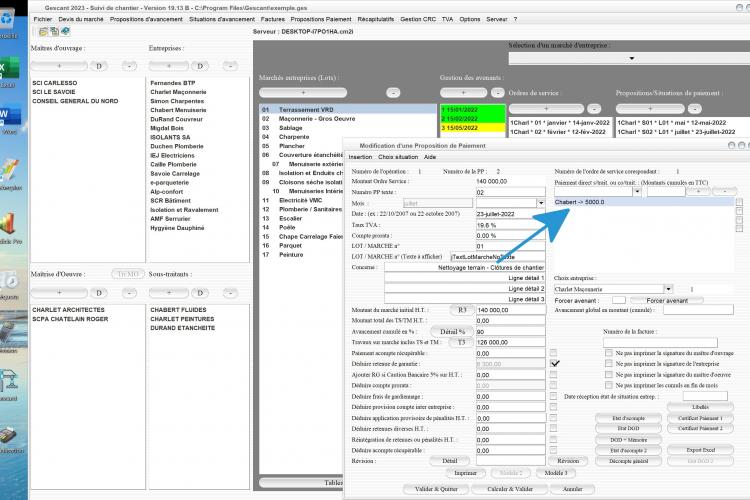This screenshot has width=750, height=500.
Task: Enable Ne pas imprimer la signature du maître d'oeuvre
Action: pyautogui.click(x=608, y=375)
